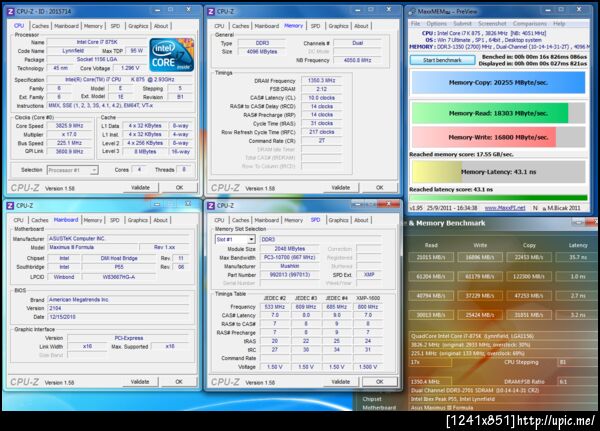Click the title bar icon of the CPU-Z SPD tab window

211,206
